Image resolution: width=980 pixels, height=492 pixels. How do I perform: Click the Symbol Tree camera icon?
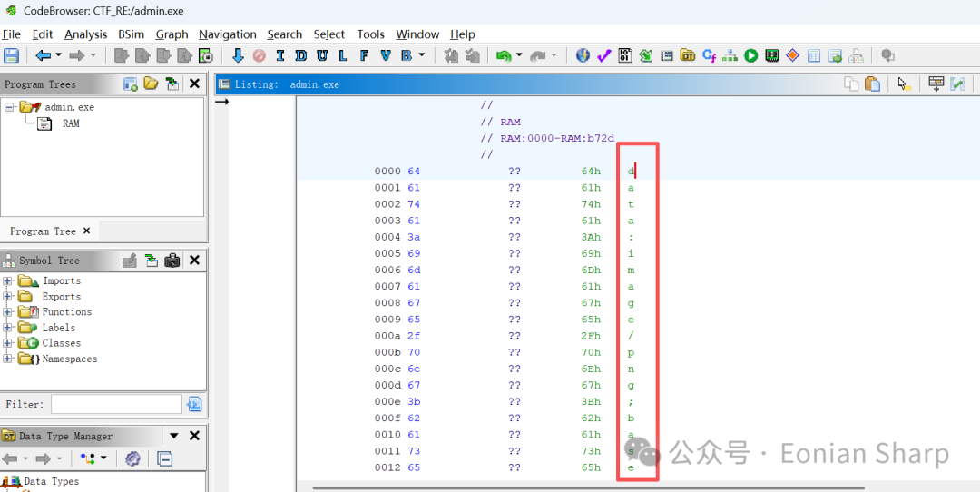pos(171,260)
